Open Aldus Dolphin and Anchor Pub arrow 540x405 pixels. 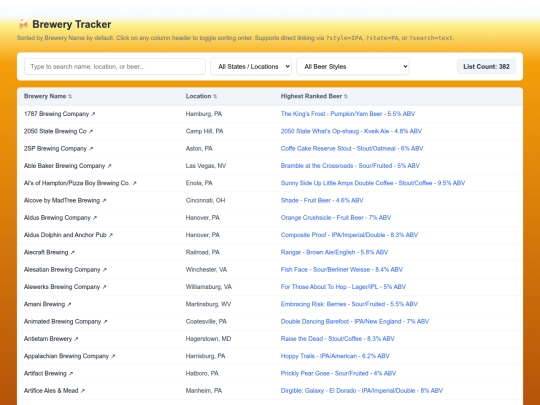point(111,235)
